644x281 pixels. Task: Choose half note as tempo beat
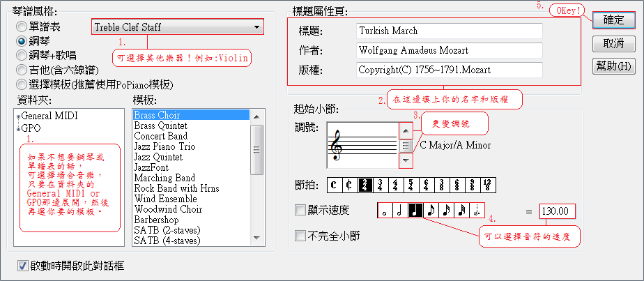point(401,211)
